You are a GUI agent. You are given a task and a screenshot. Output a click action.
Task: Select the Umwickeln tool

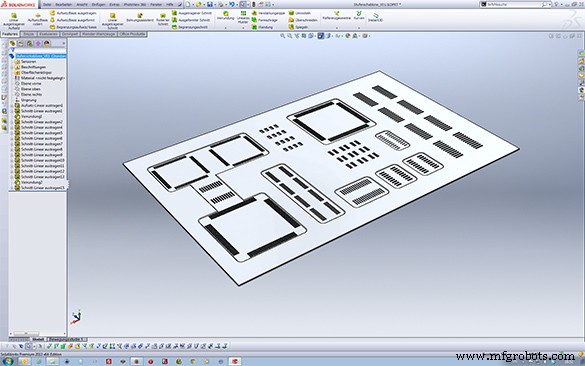300,13
